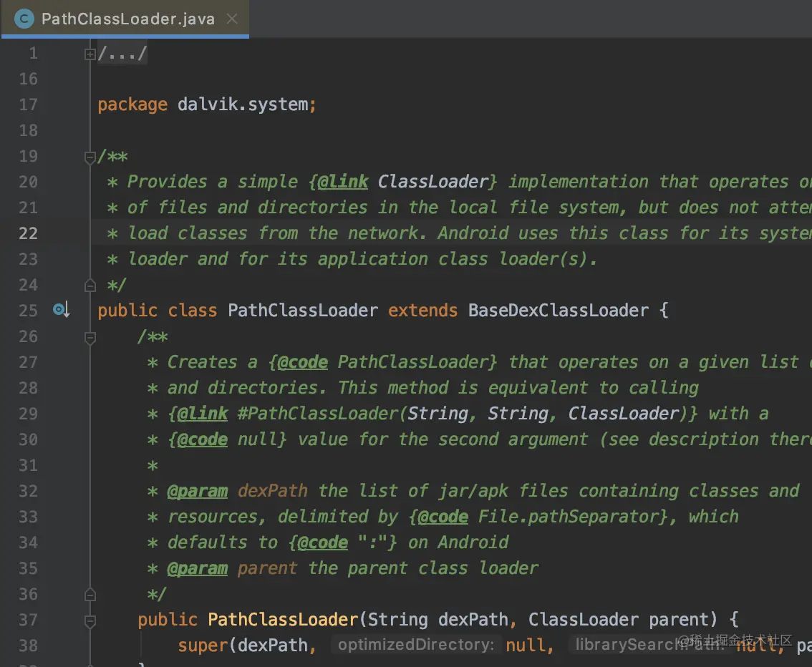Collapse the Javadoc end marker on line 24
Image resolution: width=812 pixels, height=667 pixels.
click(90, 286)
